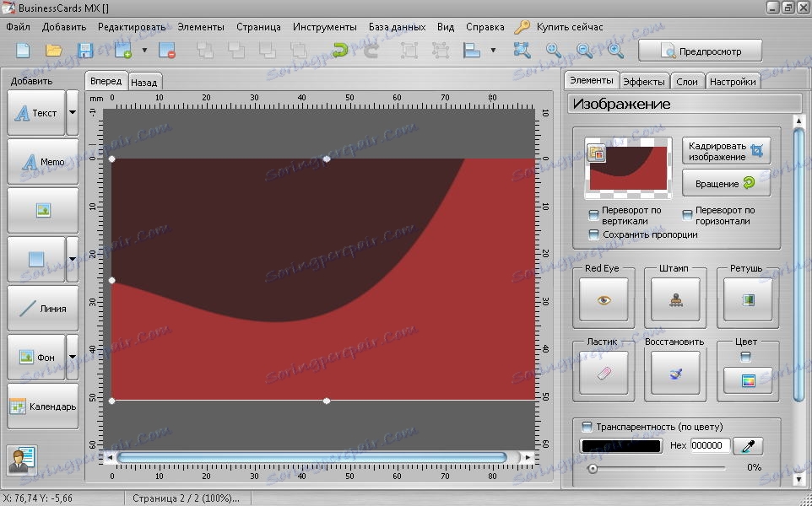The image size is (812, 506).
Task: Open the Инструменты menu
Action: pos(324,27)
